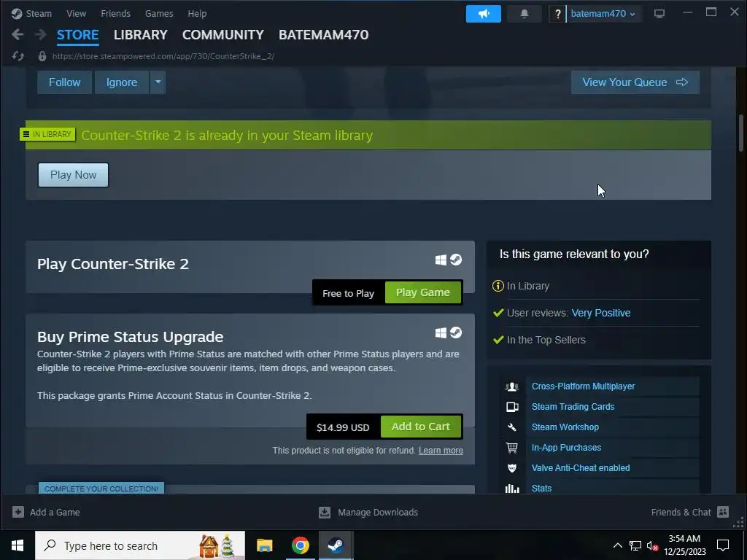
Task: Expand the Ignore options dropdown arrow
Action: (158, 82)
